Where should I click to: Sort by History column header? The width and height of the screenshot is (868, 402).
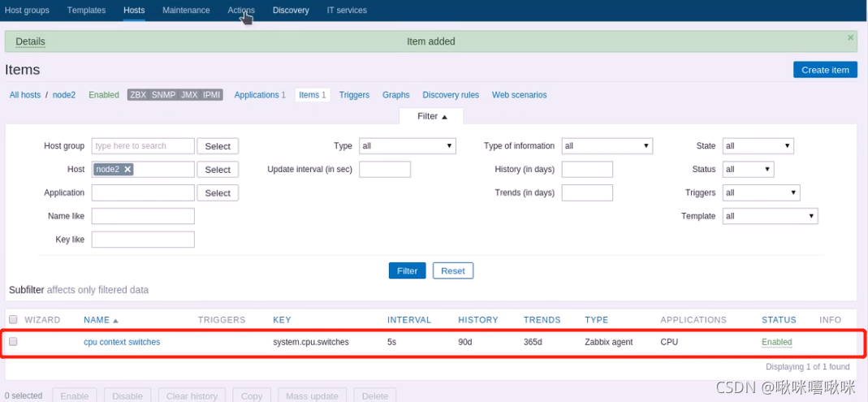[478, 319]
